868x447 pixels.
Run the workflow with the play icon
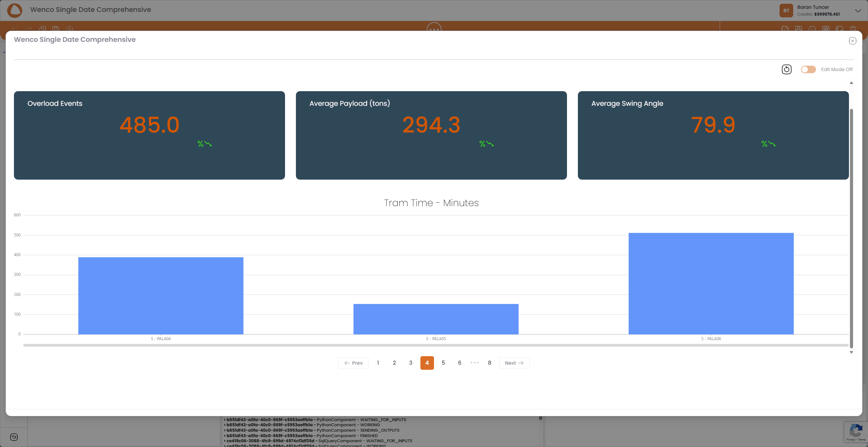coord(69,29)
